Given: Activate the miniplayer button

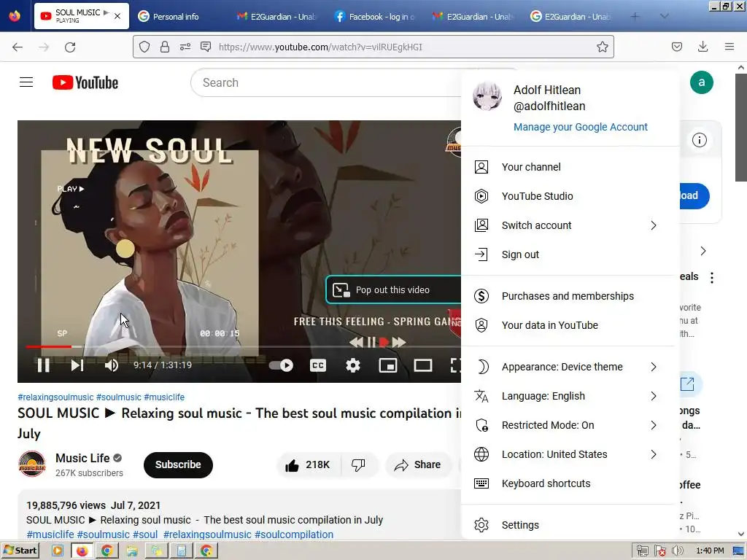Looking at the screenshot, I should tap(388, 365).
